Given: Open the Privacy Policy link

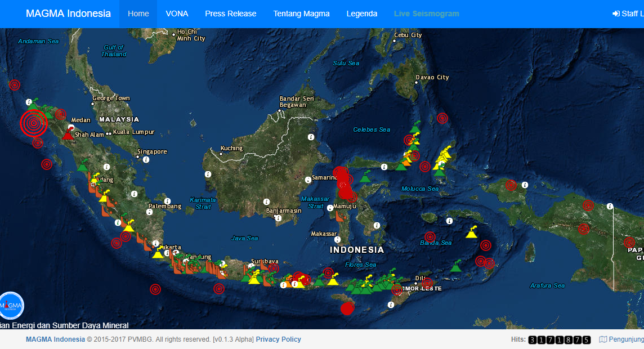Looking at the screenshot, I should [x=279, y=339].
